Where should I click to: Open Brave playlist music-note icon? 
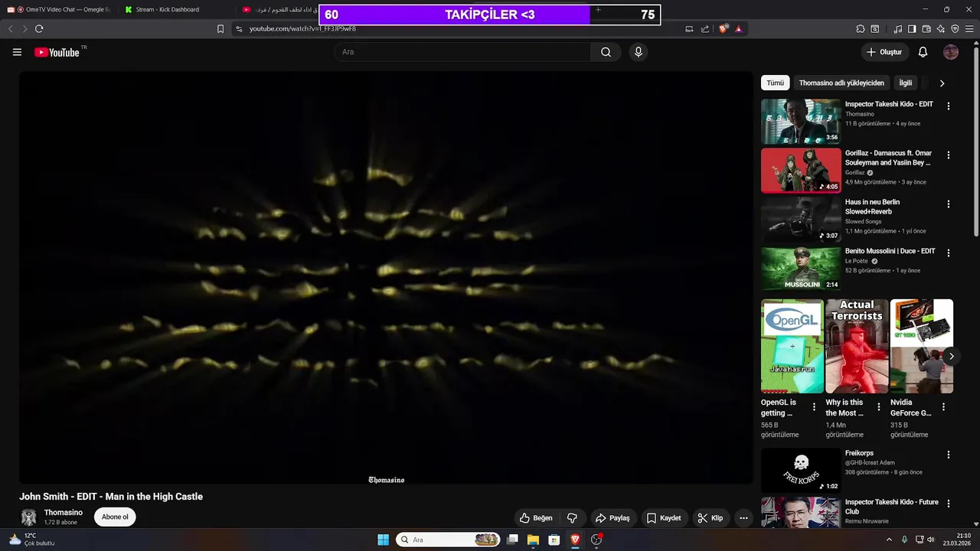coord(897,28)
